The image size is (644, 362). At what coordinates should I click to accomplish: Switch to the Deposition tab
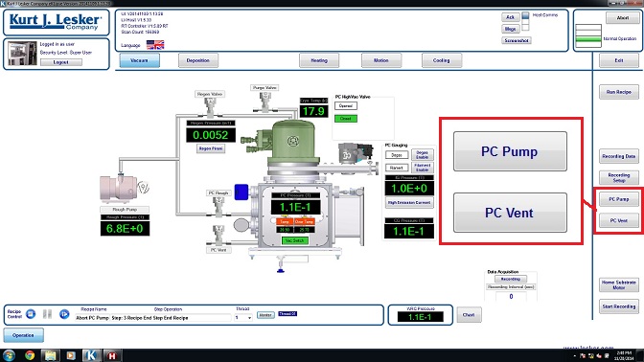pyautogui.click(x=198, y=60)
